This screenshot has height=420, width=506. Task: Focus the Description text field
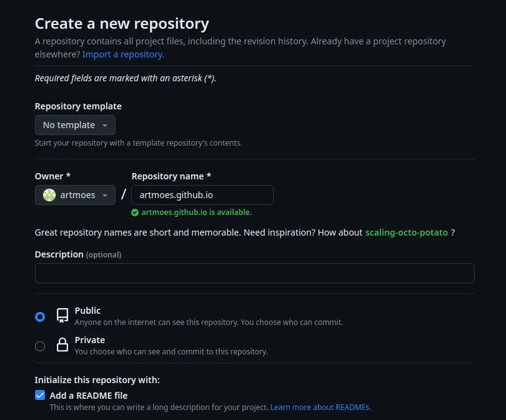tap(255, 273)
